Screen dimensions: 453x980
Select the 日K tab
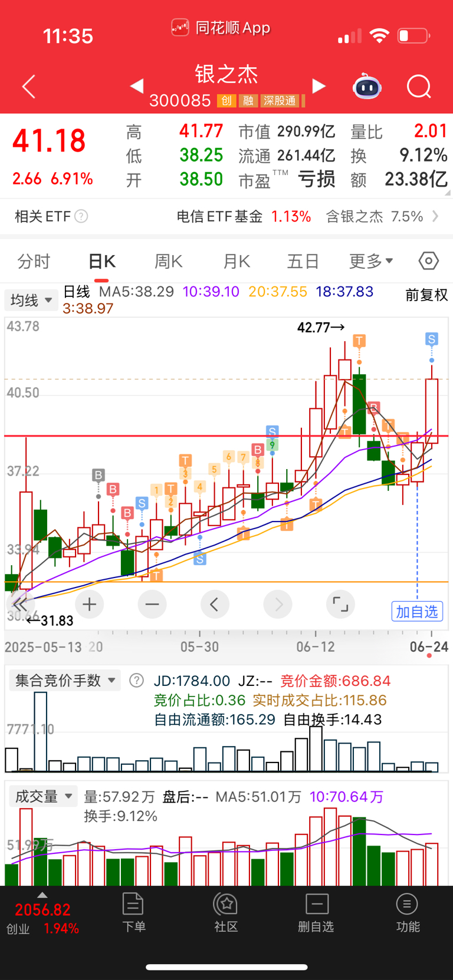click(101, 261)
